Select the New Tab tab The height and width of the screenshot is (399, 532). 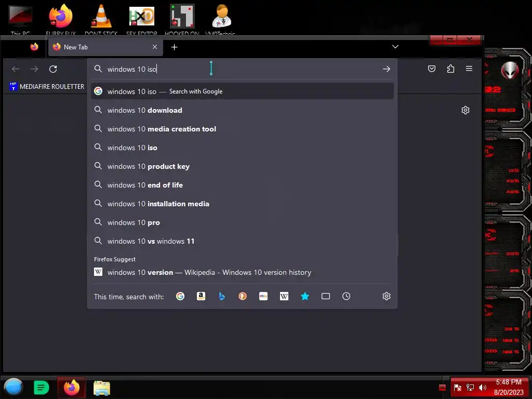(105, 47)
